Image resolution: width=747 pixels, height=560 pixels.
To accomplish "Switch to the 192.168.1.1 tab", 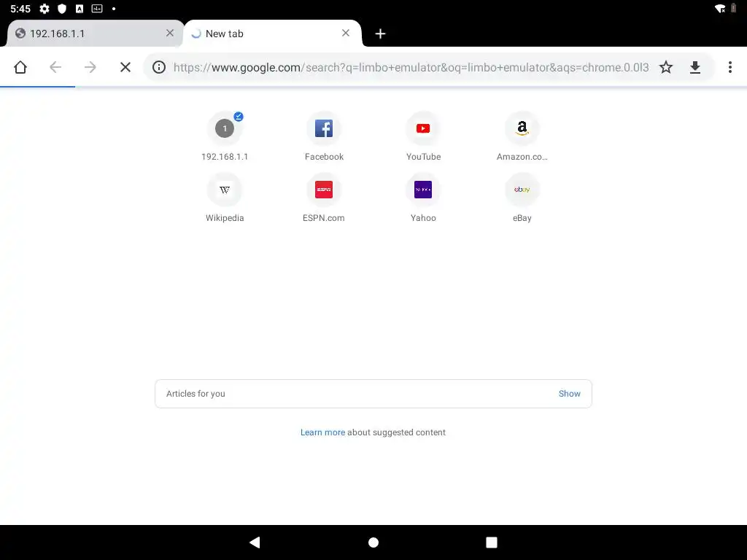I will tap(94, 34).
